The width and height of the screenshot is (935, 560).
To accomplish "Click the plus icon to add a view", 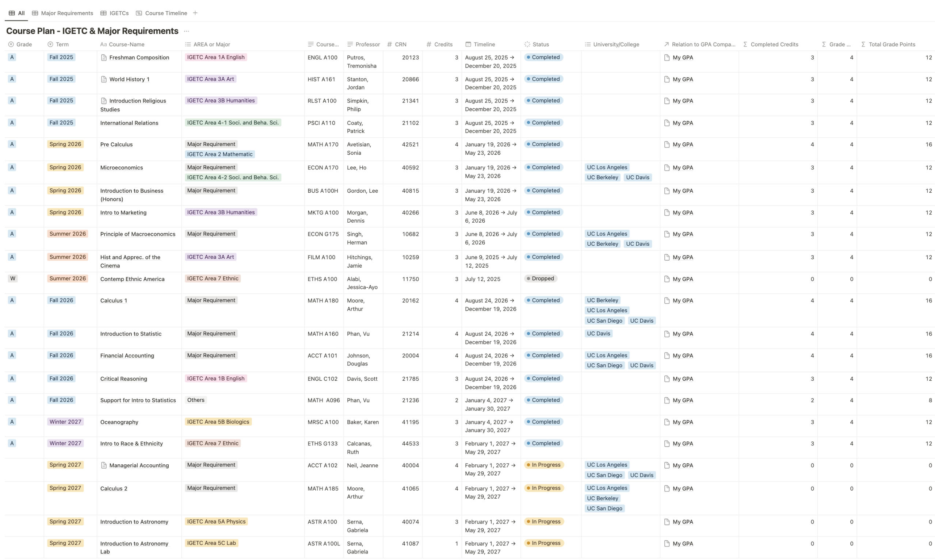I will pos(195,13).
